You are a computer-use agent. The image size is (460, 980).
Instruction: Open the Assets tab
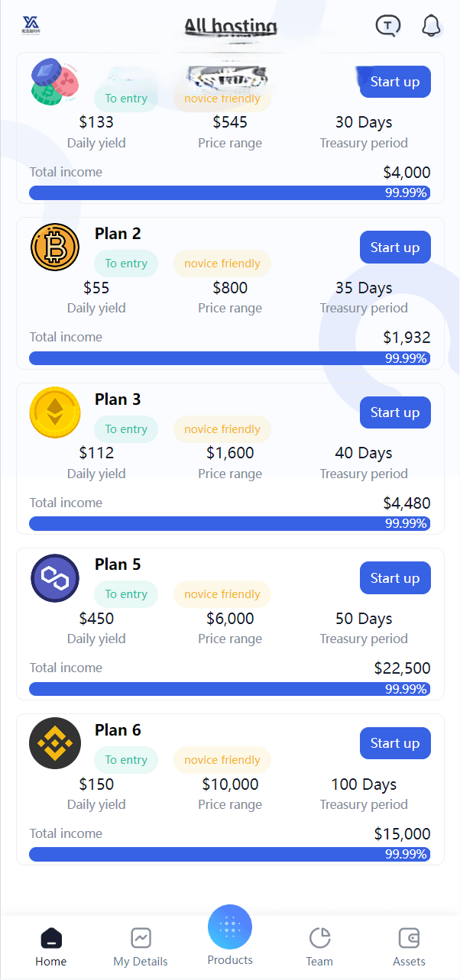(x=409, y=947)
